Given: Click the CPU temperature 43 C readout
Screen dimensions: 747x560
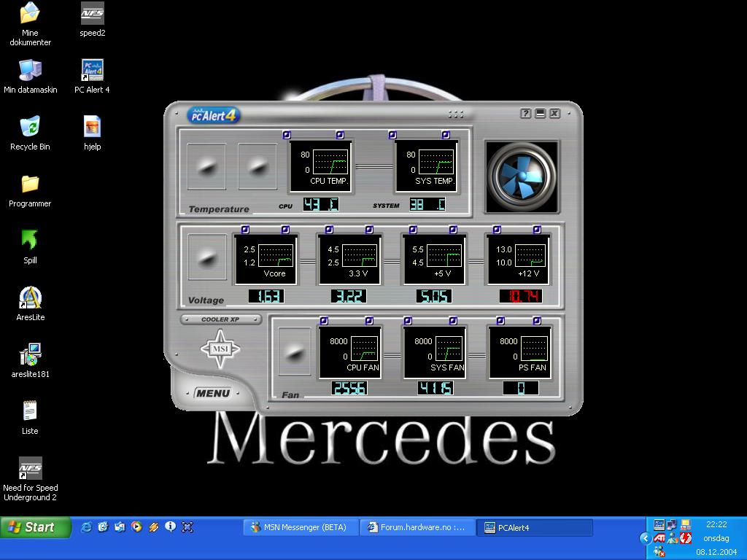Looking at the screenshot, I should coord(321,204).
